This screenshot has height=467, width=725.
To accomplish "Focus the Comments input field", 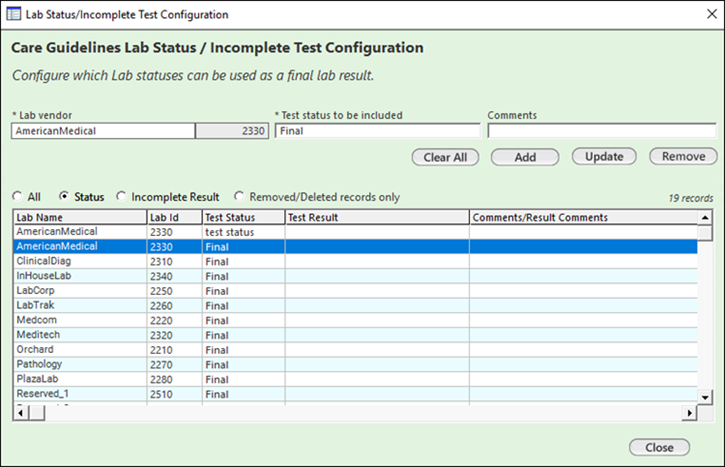I will (602, 131).
